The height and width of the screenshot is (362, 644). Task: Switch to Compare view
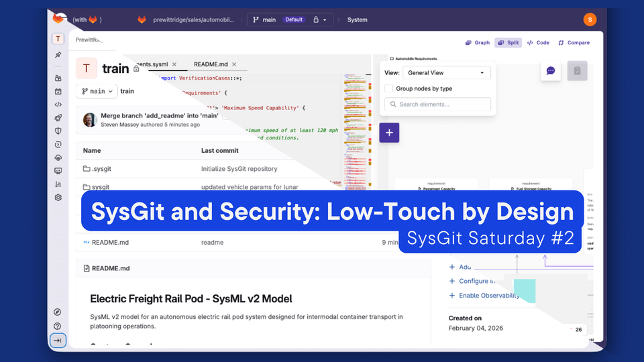574,43
